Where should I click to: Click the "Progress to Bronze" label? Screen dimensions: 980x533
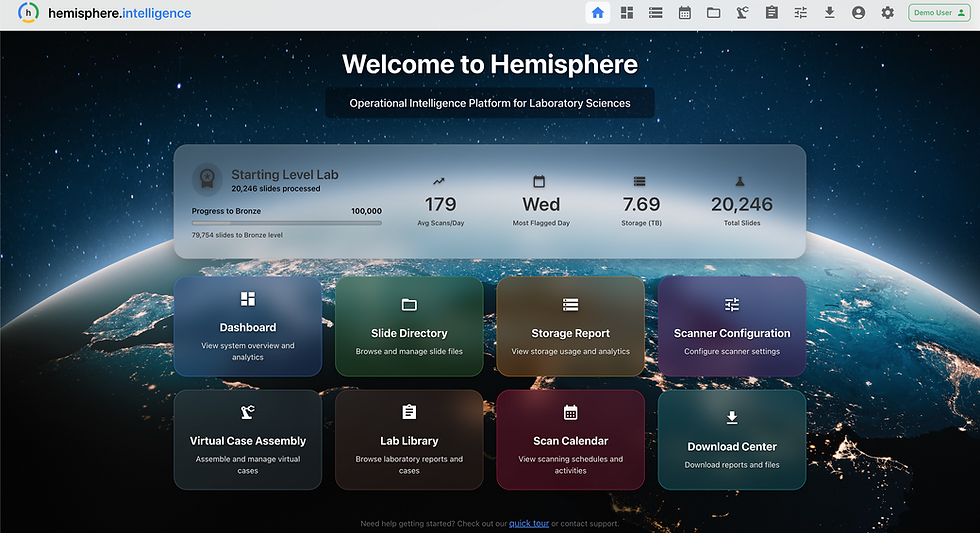click(x=226, y=211)
